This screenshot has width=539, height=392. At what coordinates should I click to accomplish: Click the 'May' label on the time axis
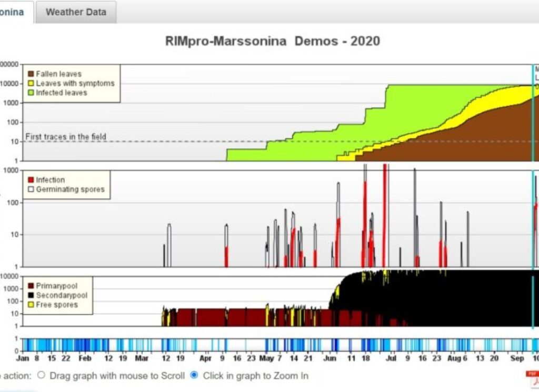(266, 358)
